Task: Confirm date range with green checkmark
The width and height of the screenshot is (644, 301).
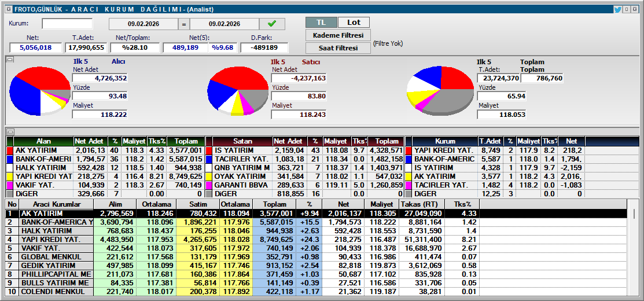Action: [x=272, y=24]
